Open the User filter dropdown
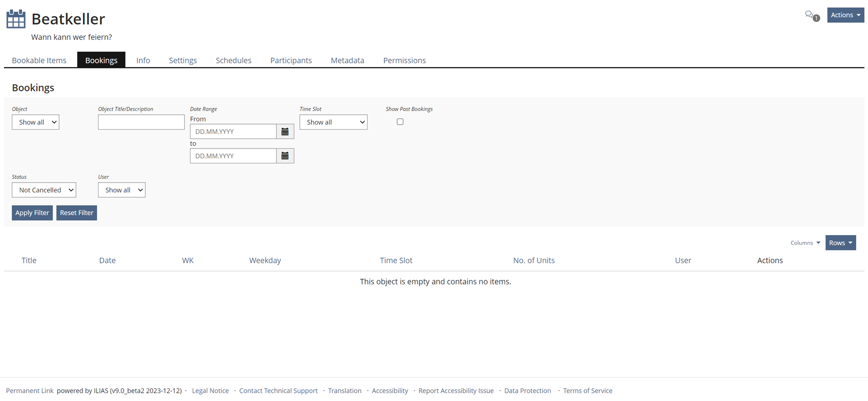This screenshot has width=868, height=401. (x=122, y=190)
